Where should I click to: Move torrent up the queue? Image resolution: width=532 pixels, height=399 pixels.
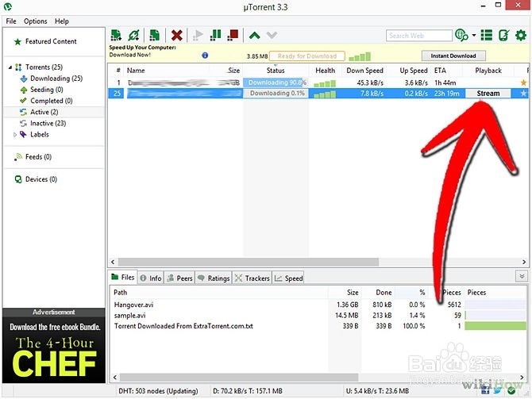(x=254, y=35)
